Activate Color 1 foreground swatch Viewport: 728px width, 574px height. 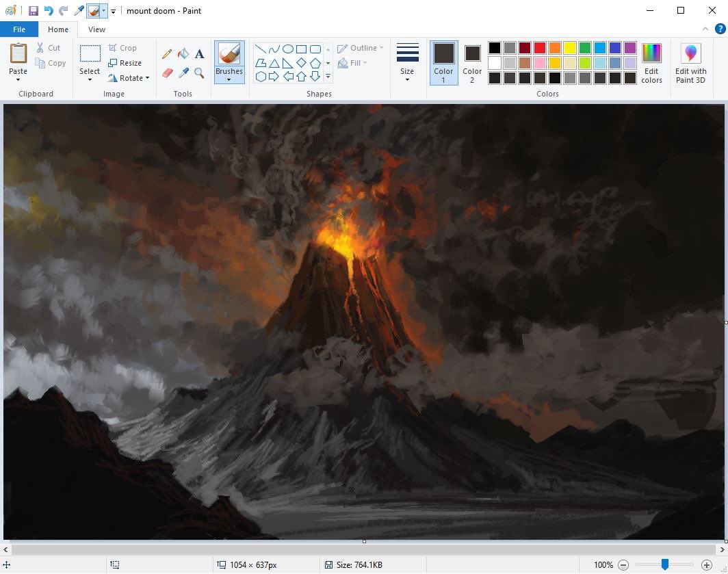point(443,63)
